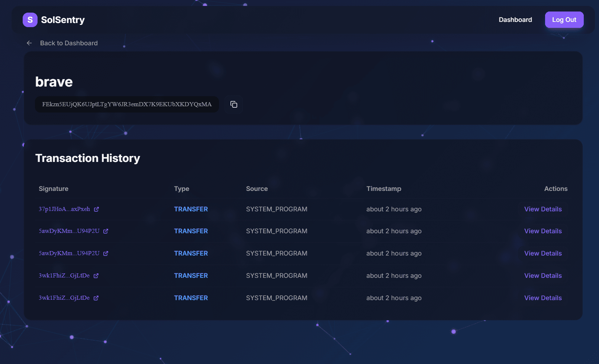This screenshot has width=599, height=364.
Task: Open external link for last 3wk1FhiZ...GjLtDe row
Action: [x=96, y=298]
